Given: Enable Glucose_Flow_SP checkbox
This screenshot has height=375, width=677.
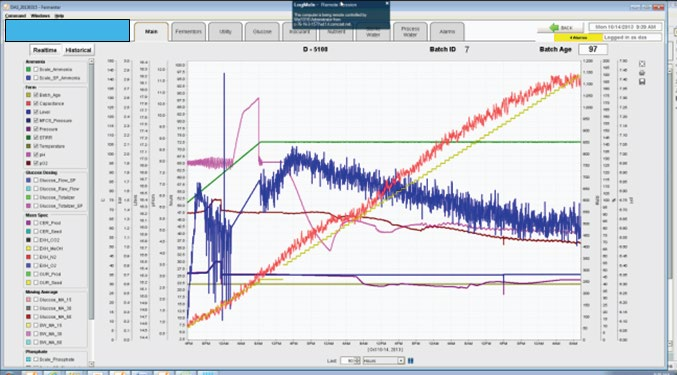Looking at the screenshot, I should point(36,180).
